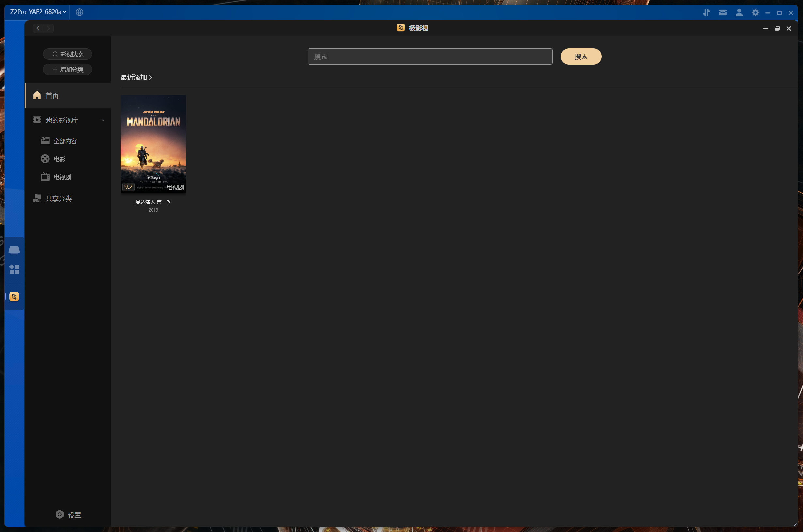
Task: Open the user account icon
Action: point(739,12)
